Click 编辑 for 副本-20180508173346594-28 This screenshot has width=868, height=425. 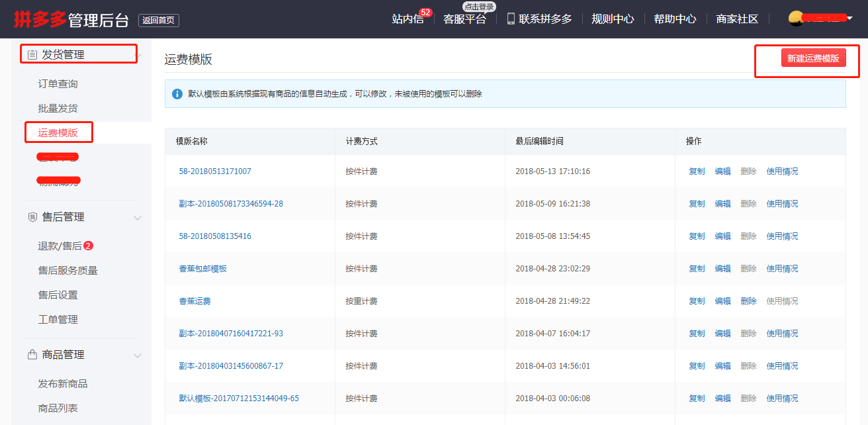point(723,204)
